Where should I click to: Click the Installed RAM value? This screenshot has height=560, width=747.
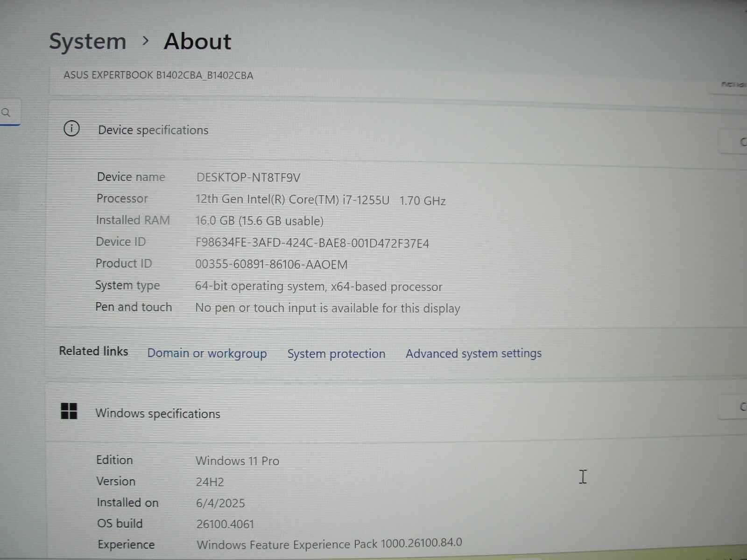tap(260, 221)
